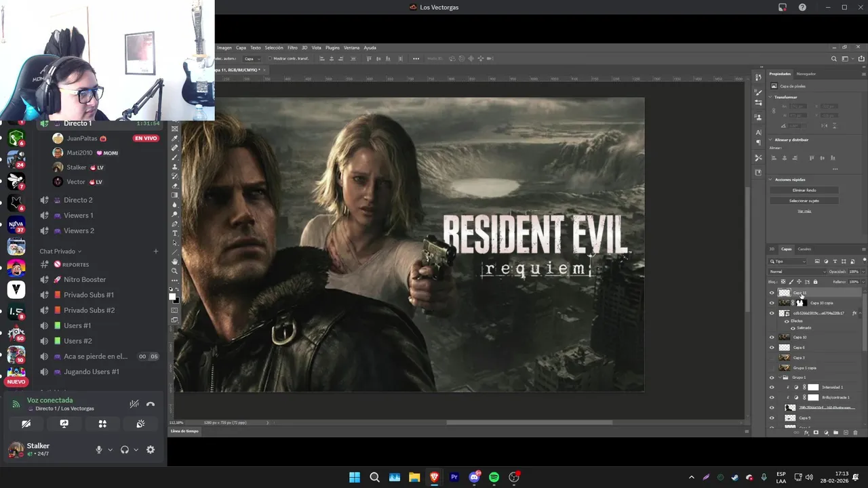Add a layer mask icon
868x488 pixels.
816,432
